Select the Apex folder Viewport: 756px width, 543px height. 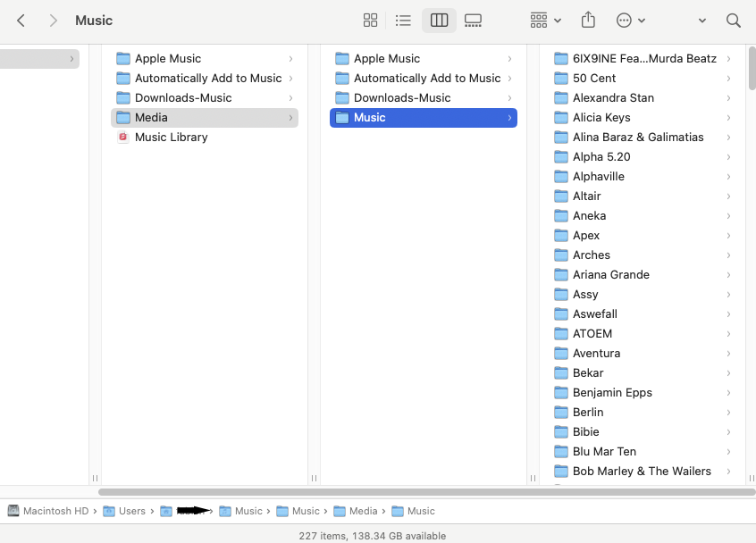[643, 236]
